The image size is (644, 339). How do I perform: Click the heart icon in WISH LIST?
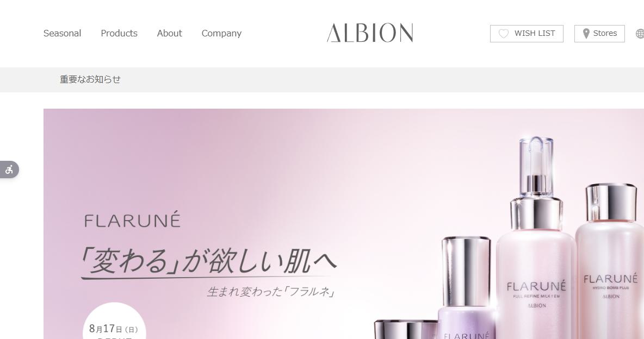[x=504, y=34]
